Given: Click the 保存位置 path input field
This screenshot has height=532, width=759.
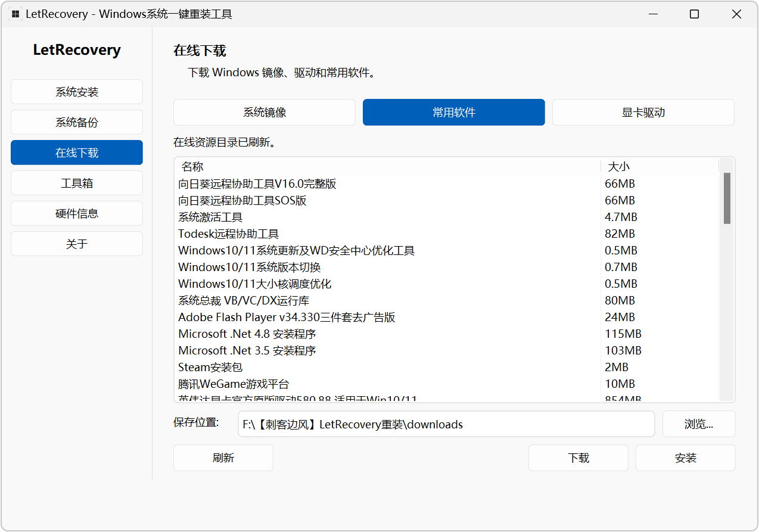Looking at the screenshot, I should click(446, 424).
